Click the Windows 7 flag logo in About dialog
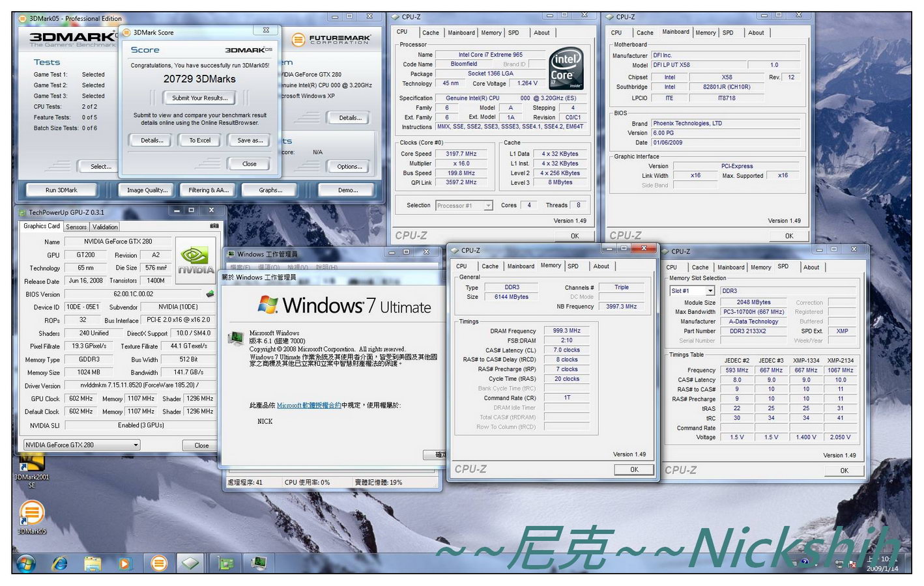Image resolution: width=924 pixels, height=586 pixels. pyautogui.click(x=268, y=304)
